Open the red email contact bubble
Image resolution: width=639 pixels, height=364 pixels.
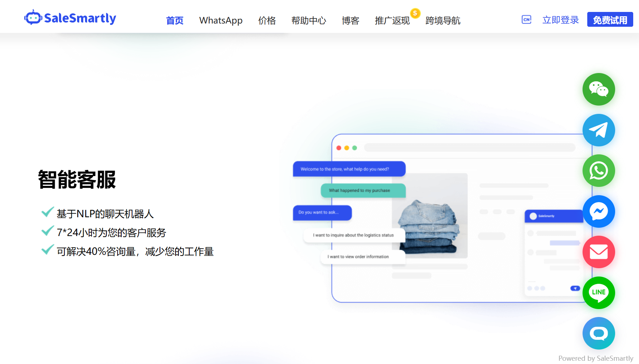click(598, 252)
